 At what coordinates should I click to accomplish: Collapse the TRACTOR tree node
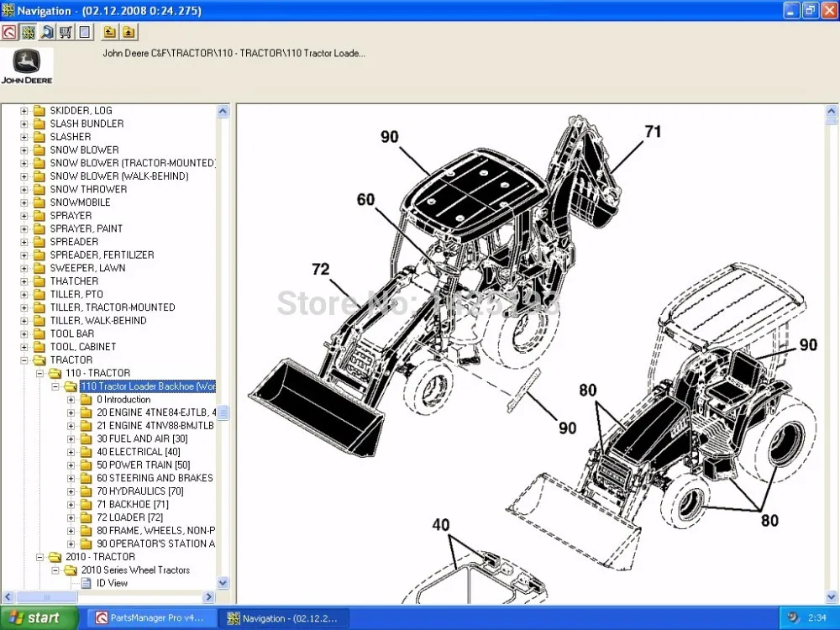[x=24, y=360]
